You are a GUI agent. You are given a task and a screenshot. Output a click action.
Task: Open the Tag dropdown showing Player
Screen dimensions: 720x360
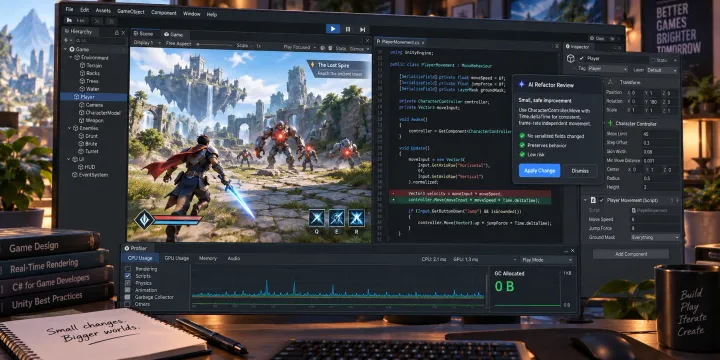click(x=608, y=69)
